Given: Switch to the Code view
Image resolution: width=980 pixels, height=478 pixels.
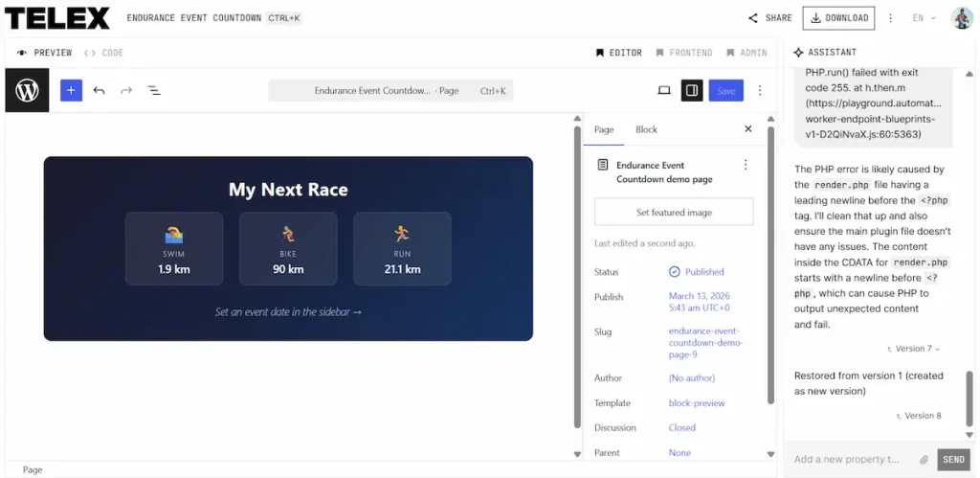Looking at the screenshot, I should pyautogui.click(x=103, y=53).
